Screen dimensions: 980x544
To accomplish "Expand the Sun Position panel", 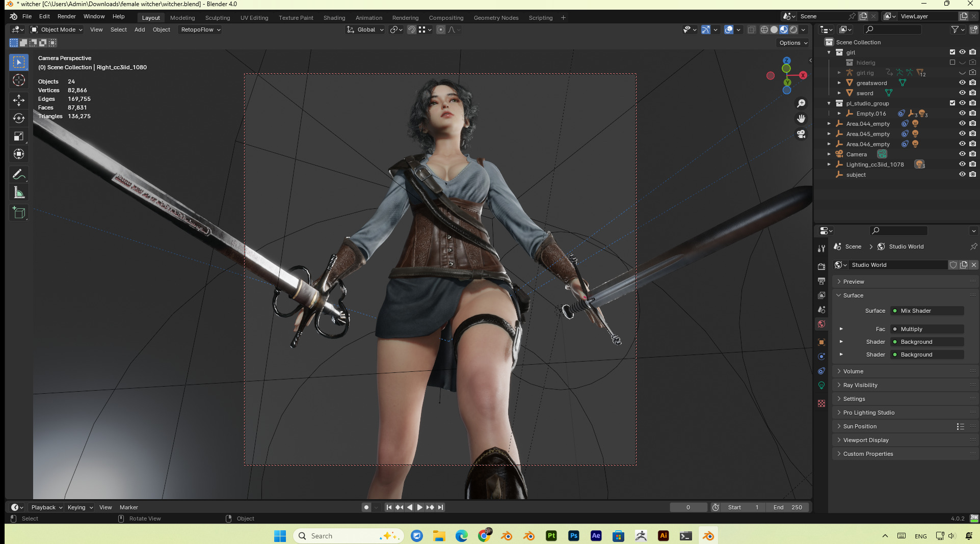I will [x=905, y=426].
